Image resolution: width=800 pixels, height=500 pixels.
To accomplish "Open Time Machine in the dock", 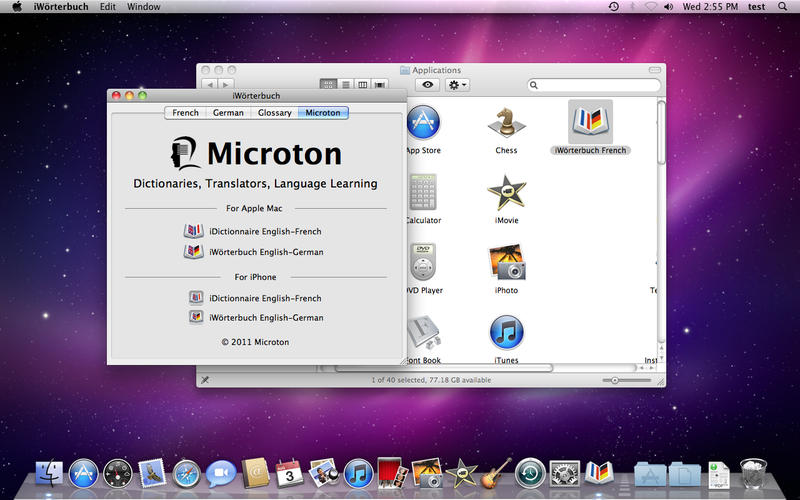I will click(x=530, y=473).
